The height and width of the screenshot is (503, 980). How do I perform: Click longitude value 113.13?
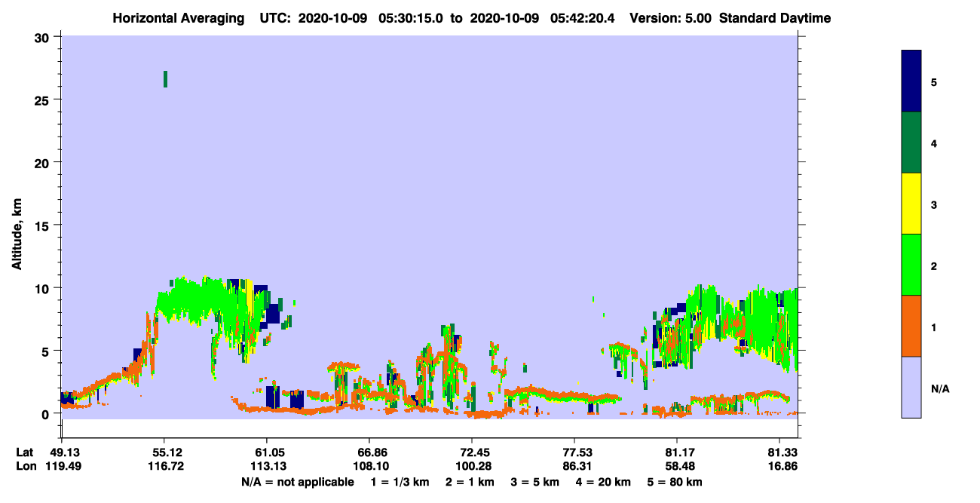click(x=267, y=467)
